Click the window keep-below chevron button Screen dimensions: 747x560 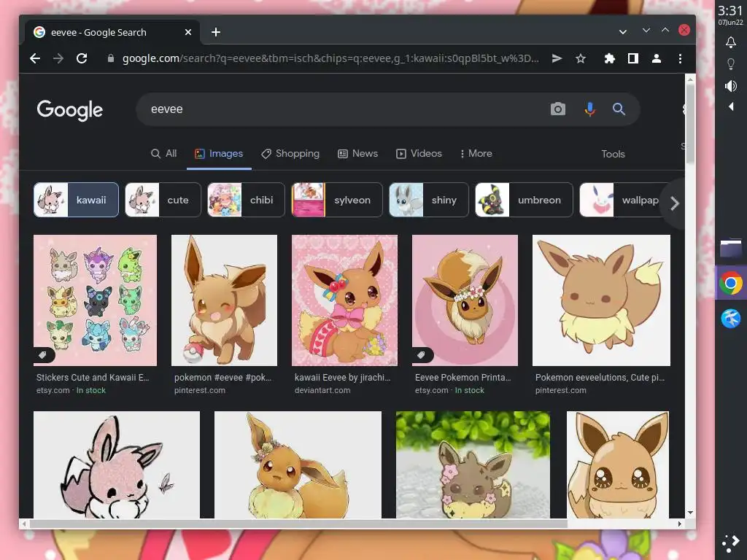pyautogui.click(x=646, y=30)
